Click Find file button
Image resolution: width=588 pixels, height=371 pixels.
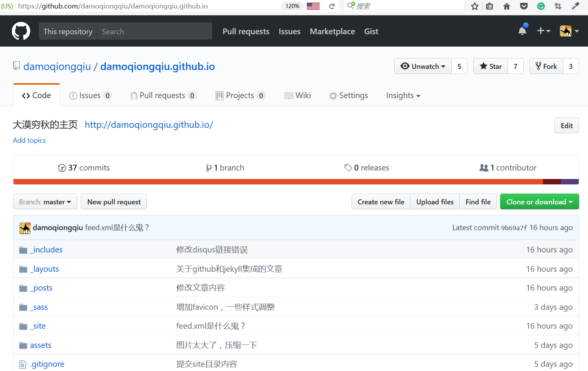click(478, 202)
